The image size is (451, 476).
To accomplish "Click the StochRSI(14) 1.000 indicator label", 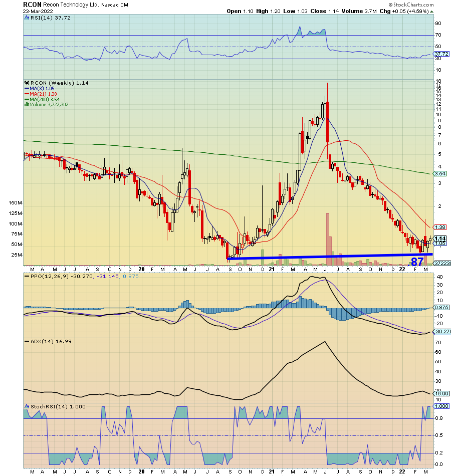I will click(58, 406).
